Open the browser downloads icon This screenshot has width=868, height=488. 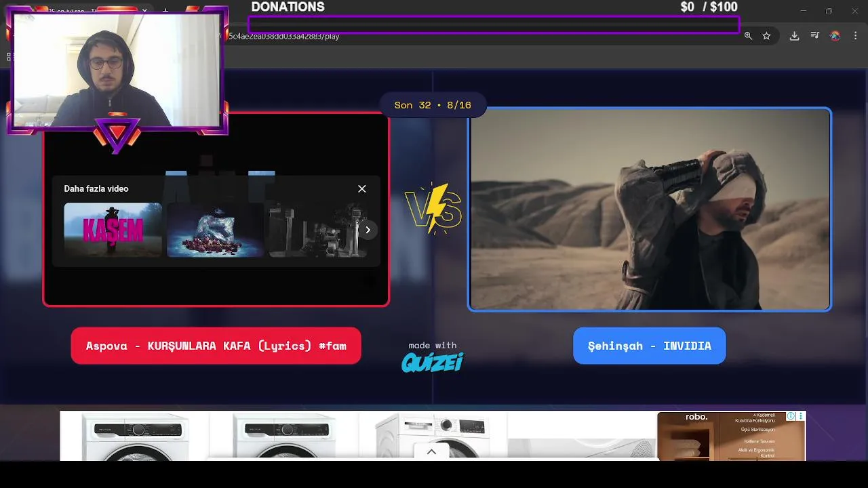(794, 36)
